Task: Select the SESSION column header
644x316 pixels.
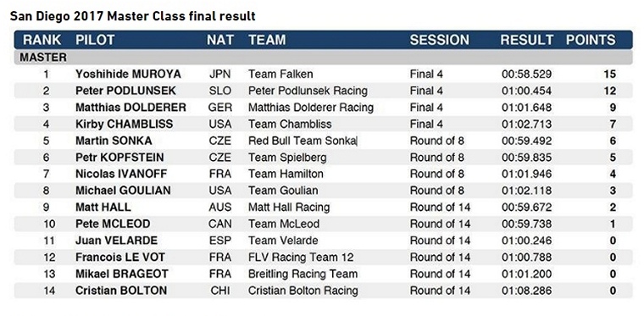Action: click(440, 40)
